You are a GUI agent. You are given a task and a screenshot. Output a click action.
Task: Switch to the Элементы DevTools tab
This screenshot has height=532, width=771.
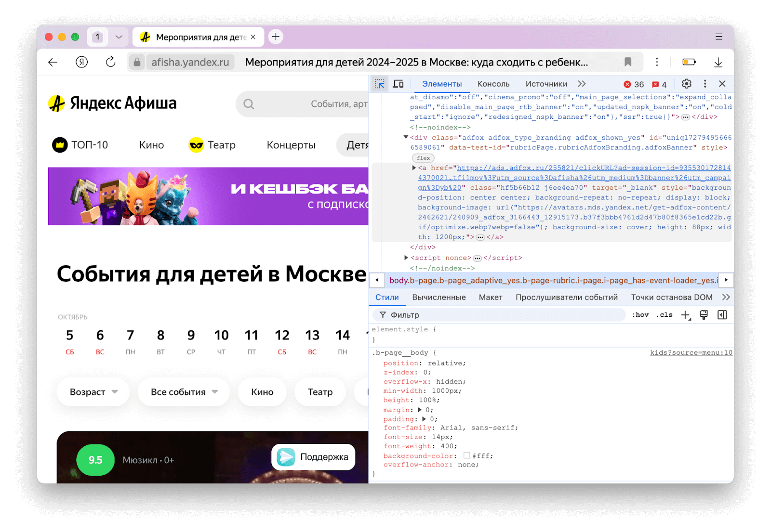tap(442, 84)
